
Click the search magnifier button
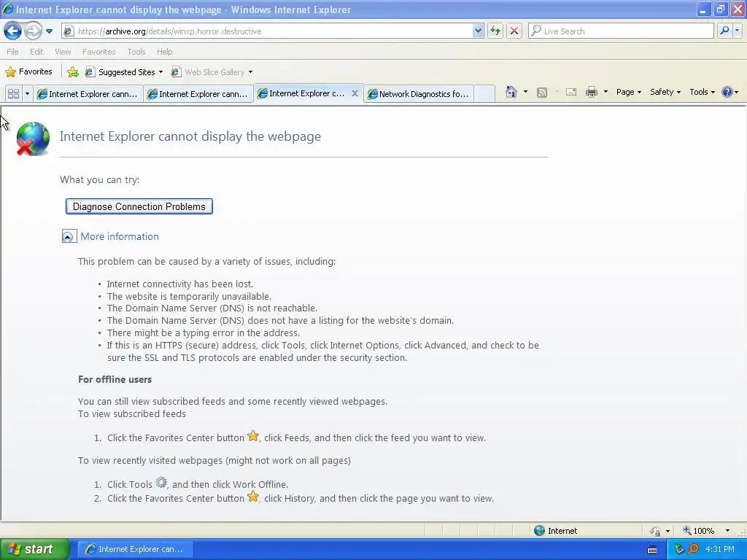pos(724,31)
